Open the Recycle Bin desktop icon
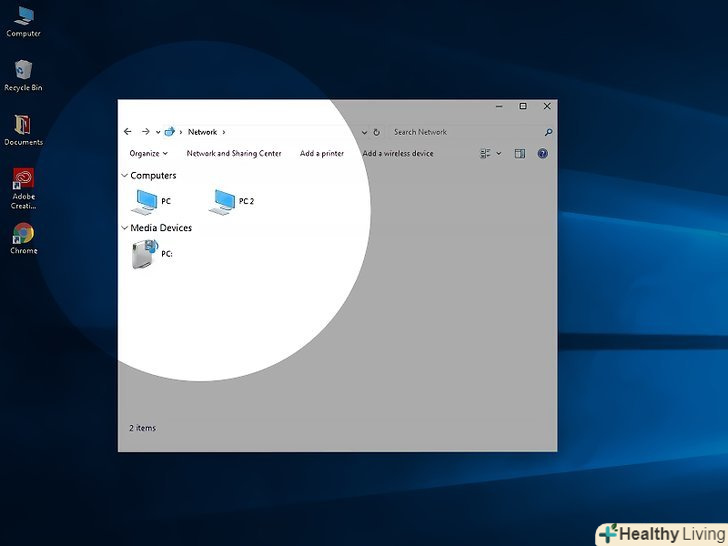Image resolution: width=728 pixels, height=546 pixels. [x=23, y=76]
